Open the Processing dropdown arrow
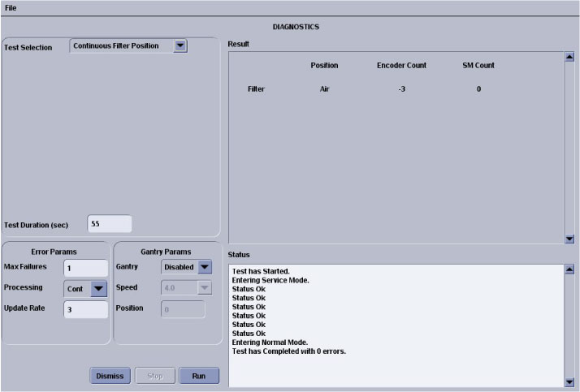The image size is (580, 392). tap(98, 288)
